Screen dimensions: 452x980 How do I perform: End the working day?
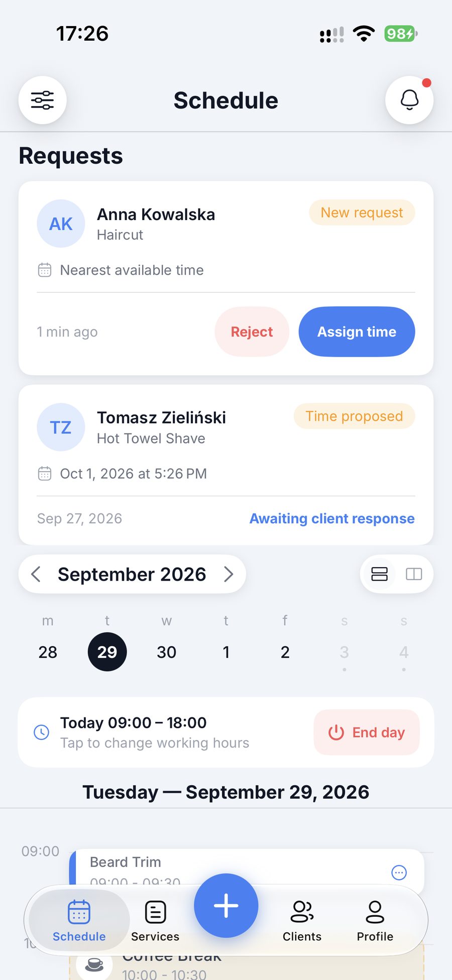pos(367,732)
